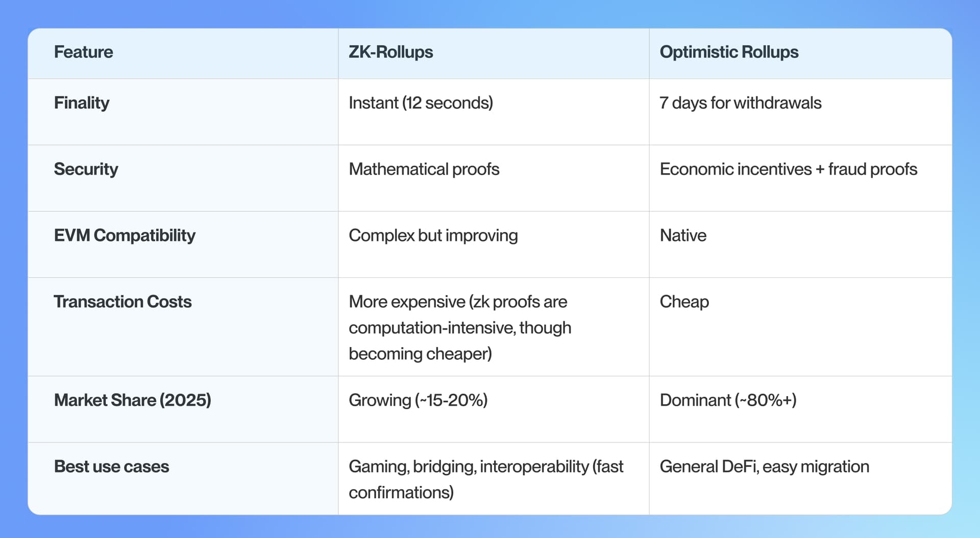Click "Economic incentives + fraud proofs" cell
This screenshot has height=538, width=980.
pos(788,169)
